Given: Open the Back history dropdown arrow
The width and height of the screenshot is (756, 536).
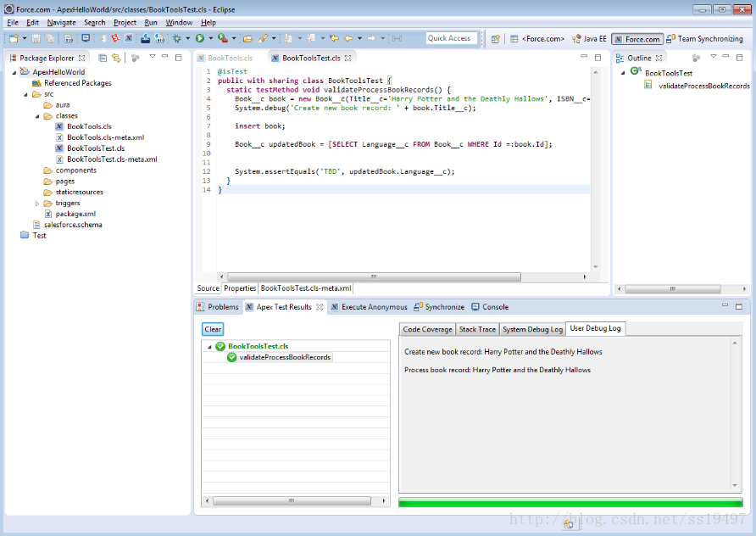Looking at the screenshot, I should [x=359, y=39].
